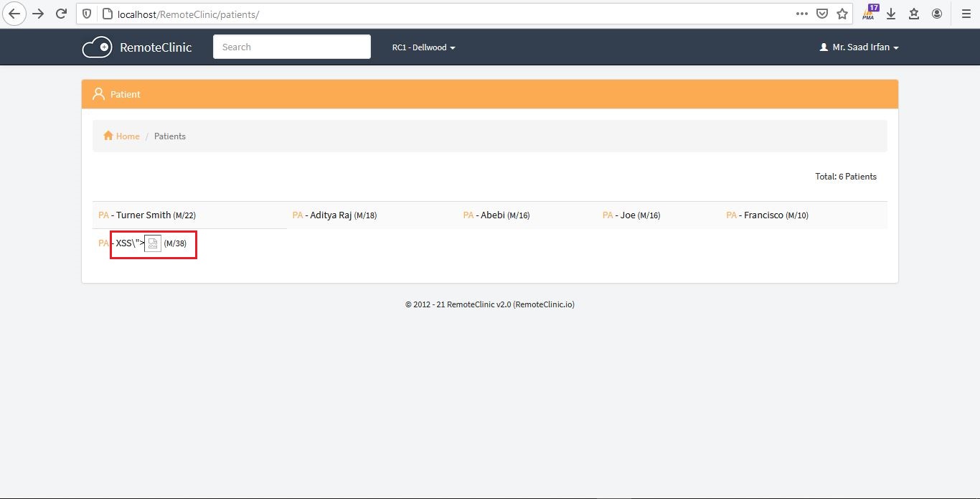
Task: Click the RemoteClinic cloud logo
Action: pyautogui.click(x=97, y=47)
